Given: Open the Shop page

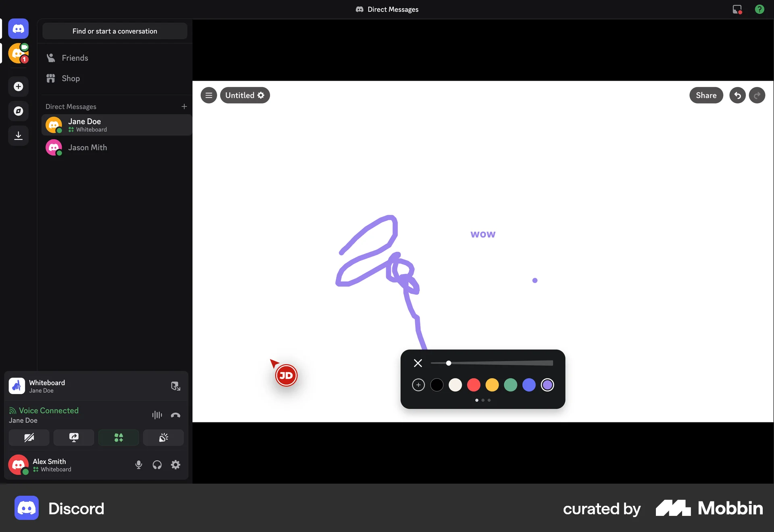Looking at the screenshot, I should tap(71, 78).
